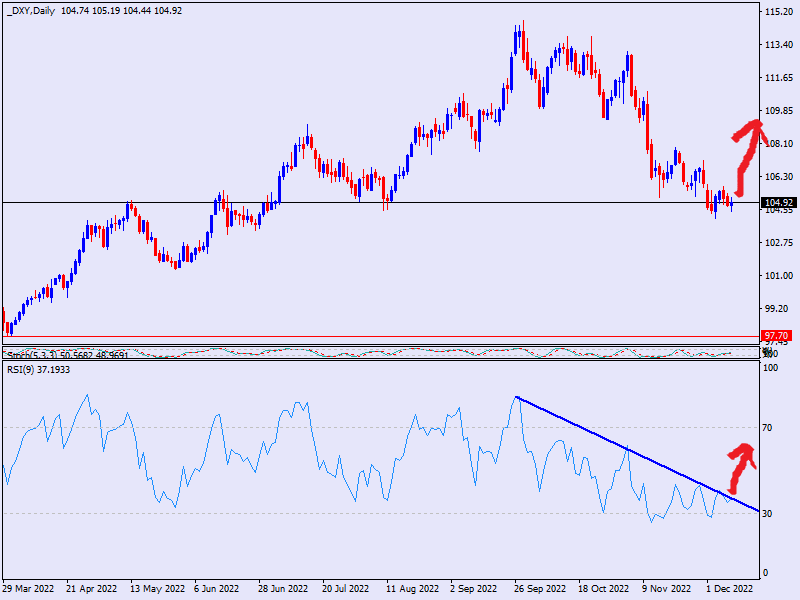Click the 113.40 price axis label

click(x=779, y=45)
